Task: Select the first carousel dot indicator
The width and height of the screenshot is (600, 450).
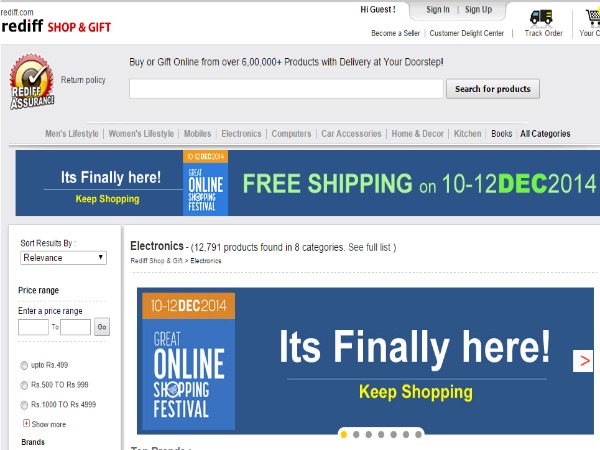Action: (x=344, y=434)
